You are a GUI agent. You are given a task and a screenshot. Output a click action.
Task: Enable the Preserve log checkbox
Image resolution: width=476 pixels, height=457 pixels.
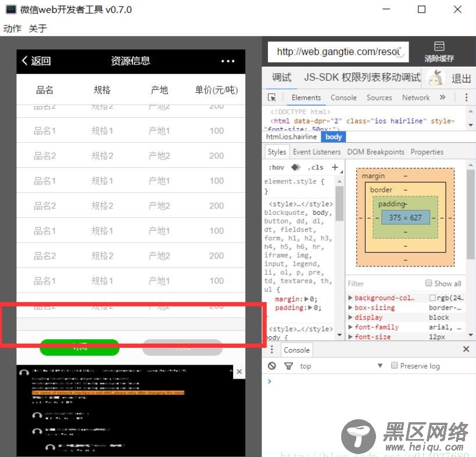pyautogui.click(x=394, y=365)
